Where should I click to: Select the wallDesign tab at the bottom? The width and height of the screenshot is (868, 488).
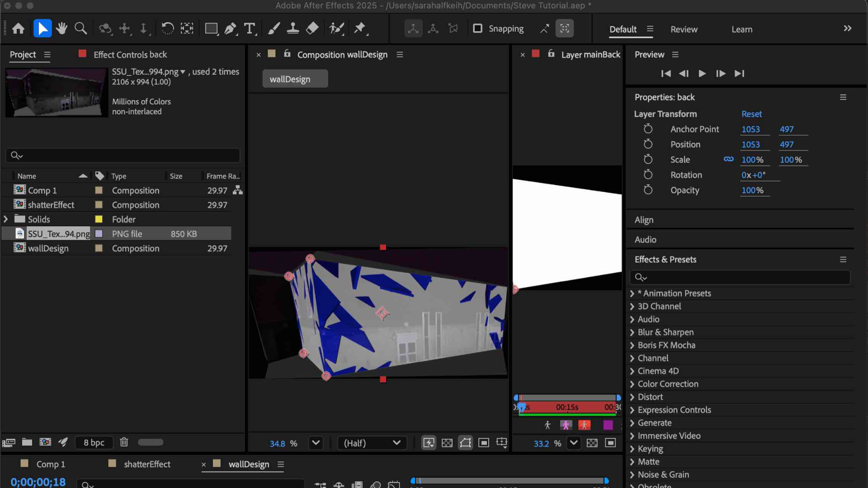click(249, 464)
